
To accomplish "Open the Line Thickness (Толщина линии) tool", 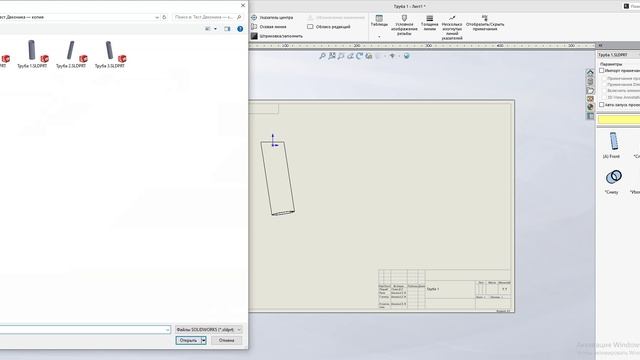I will click(x=429, y=23).
